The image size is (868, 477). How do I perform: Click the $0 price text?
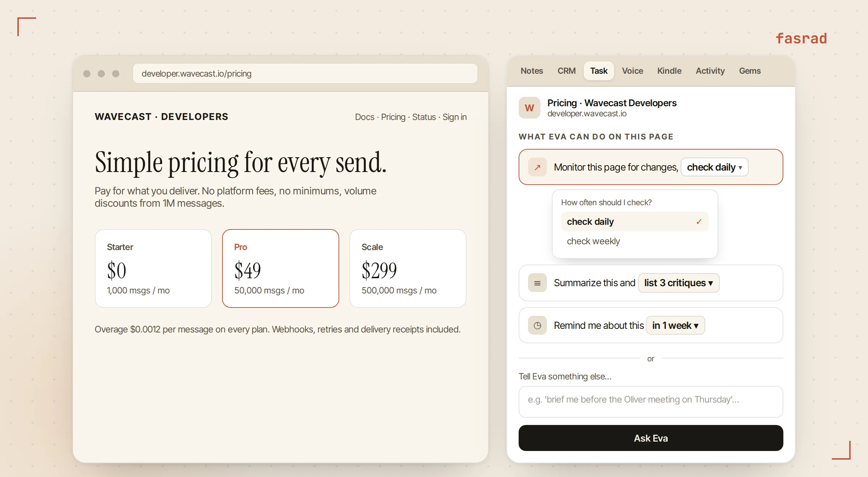click(x=116, y=270)
